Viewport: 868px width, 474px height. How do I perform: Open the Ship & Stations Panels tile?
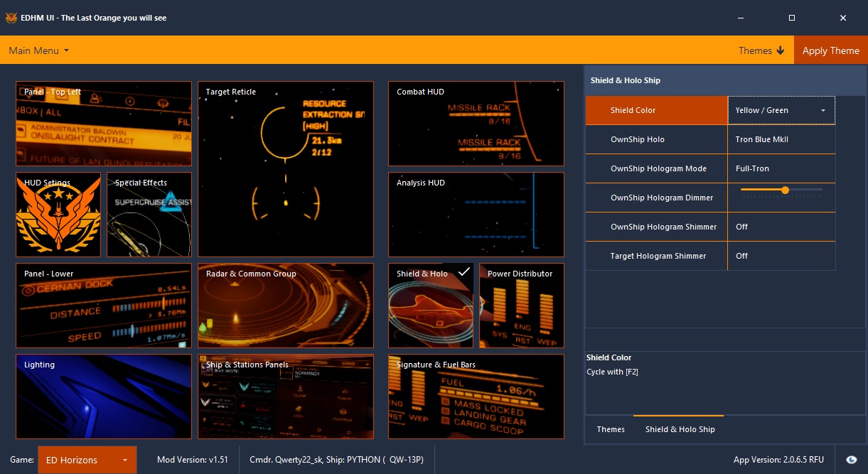[286, 397]
